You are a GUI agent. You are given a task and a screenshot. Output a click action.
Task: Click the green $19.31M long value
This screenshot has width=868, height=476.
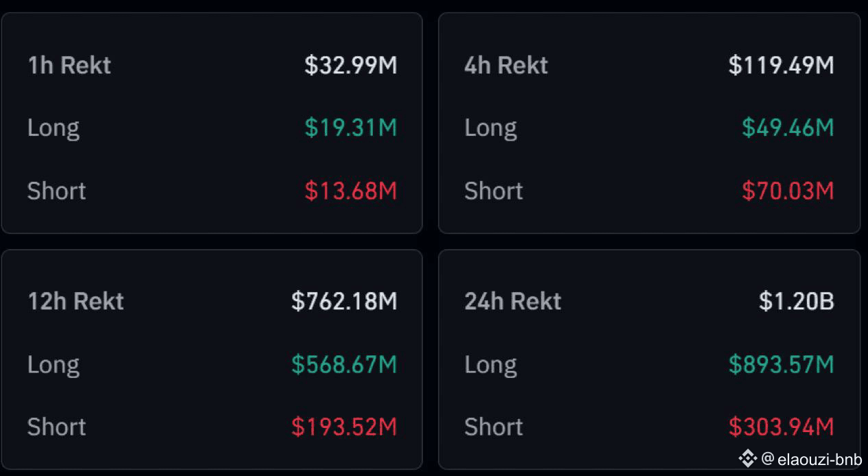click(x=351, y=128)
